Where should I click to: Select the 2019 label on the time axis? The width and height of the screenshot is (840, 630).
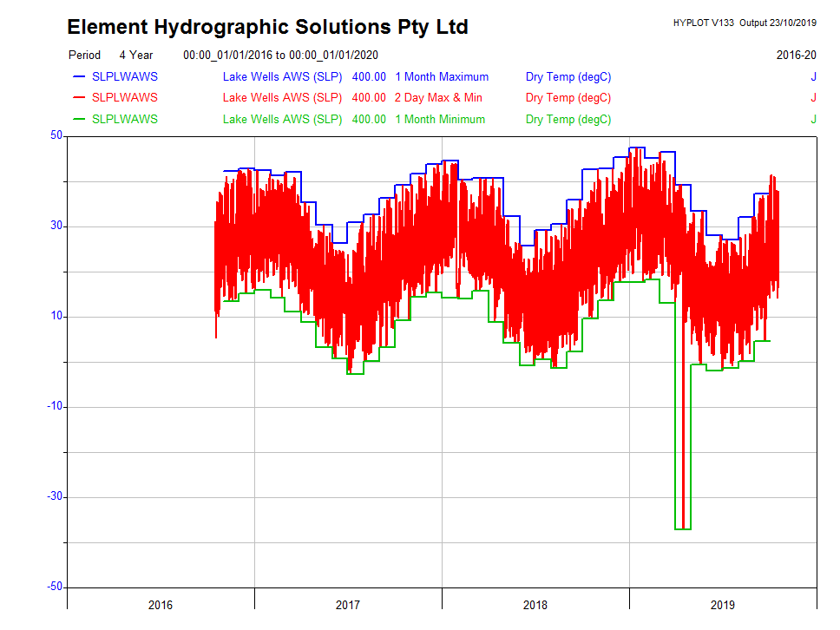(x=723, y=605)
